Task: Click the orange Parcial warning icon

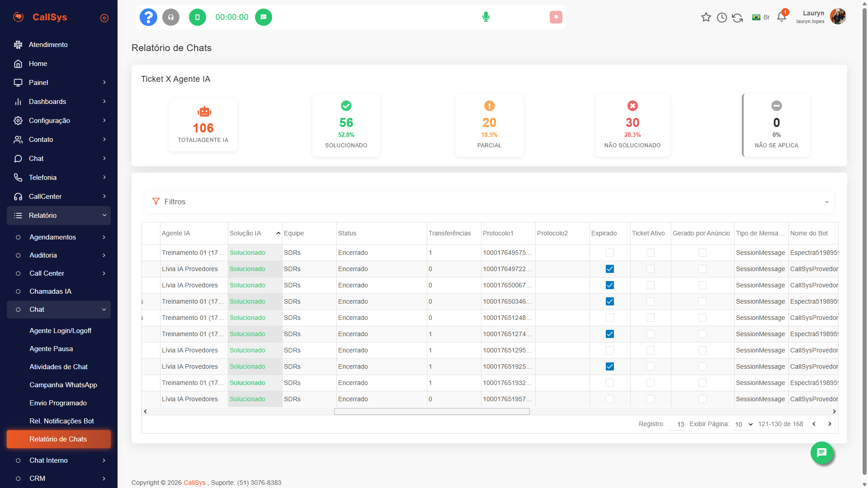Action: point(490,106)
